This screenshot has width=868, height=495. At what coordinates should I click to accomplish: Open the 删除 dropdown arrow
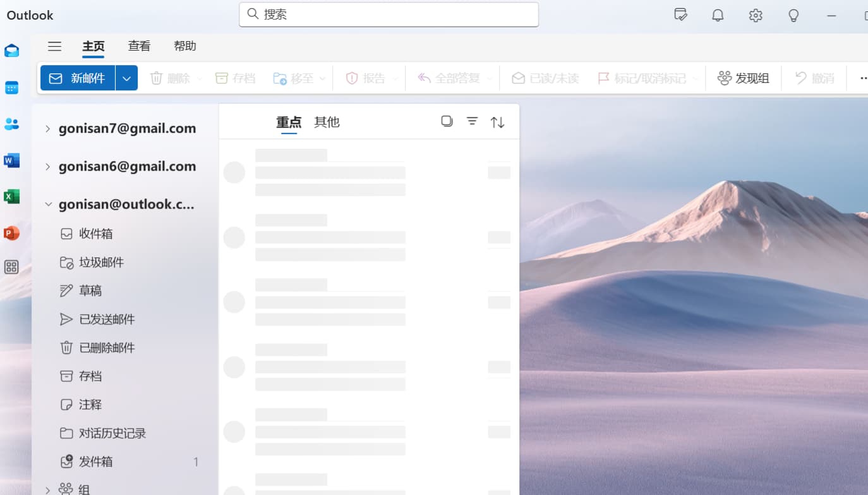coord(200,79)
